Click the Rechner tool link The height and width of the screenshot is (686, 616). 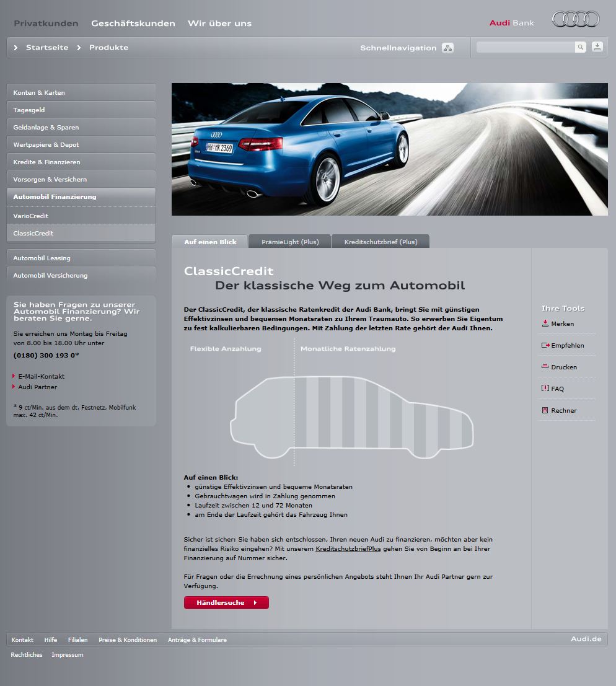click(564, 410)
